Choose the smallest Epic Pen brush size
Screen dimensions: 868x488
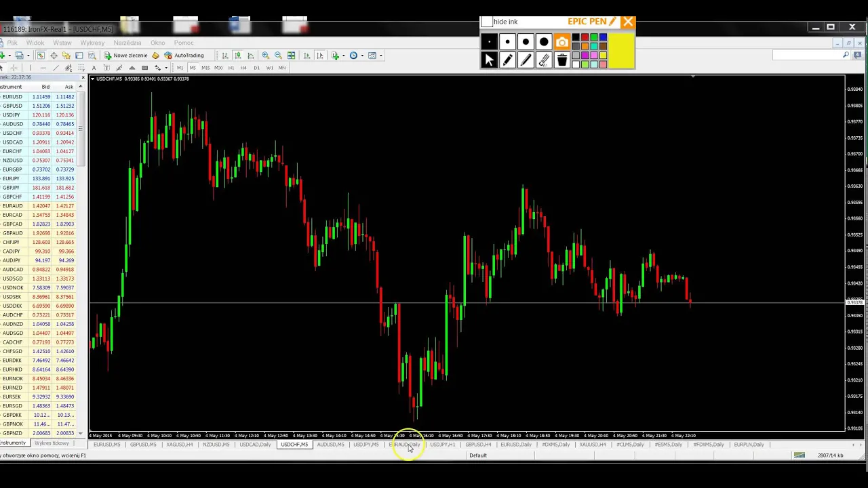(489, 42)
